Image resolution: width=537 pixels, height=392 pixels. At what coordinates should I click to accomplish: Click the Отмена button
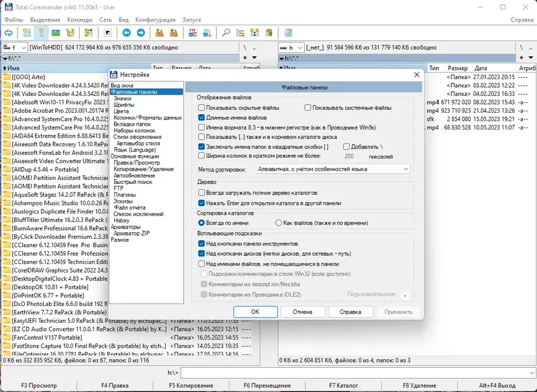[303, 312]
